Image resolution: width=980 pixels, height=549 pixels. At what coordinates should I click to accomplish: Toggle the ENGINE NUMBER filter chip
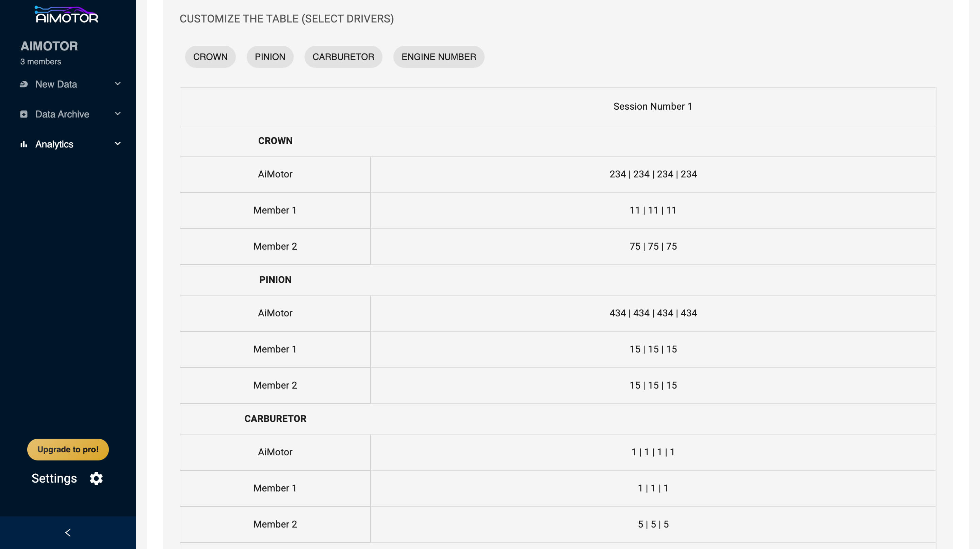439,57
